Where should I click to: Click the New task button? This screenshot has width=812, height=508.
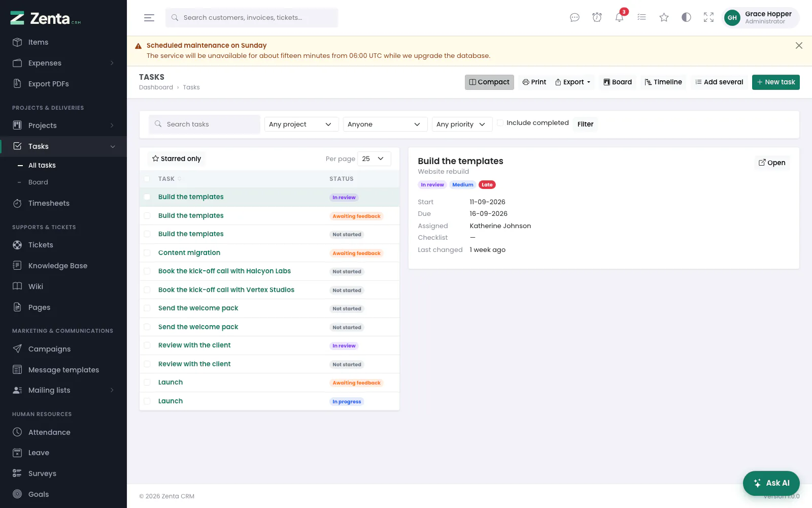pyautogui.click(x=776, y=82)
